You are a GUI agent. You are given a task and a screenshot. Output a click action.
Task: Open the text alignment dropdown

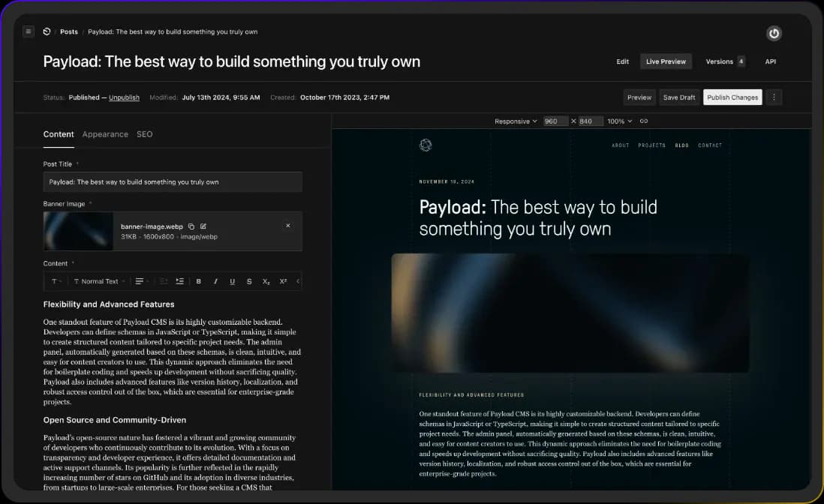tap(142, 281)
